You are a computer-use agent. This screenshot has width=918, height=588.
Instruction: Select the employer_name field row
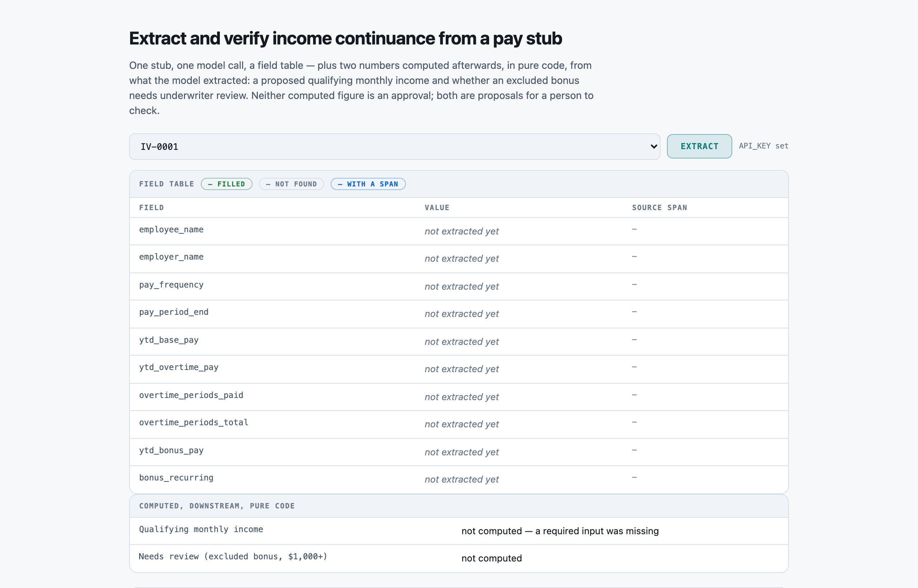click(x=459, y=259)
